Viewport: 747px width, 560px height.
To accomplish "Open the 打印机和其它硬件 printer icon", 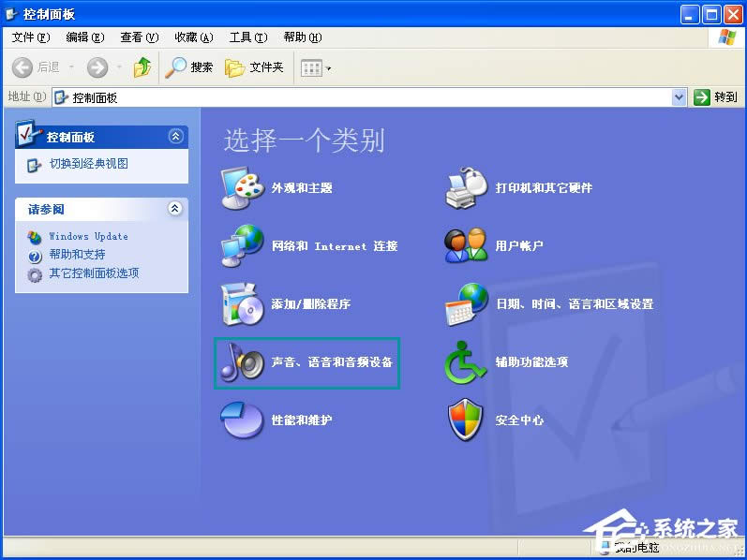I will coord(467,188).
